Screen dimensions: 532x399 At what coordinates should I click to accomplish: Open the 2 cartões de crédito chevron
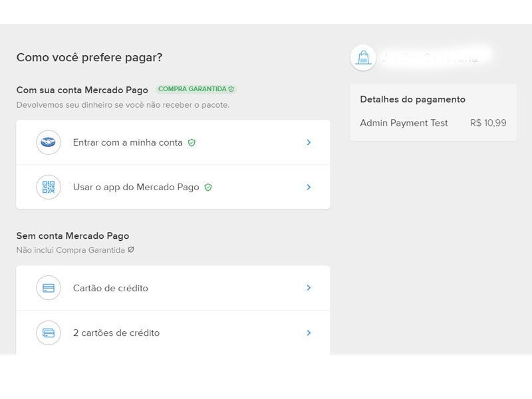click(309, 332)
